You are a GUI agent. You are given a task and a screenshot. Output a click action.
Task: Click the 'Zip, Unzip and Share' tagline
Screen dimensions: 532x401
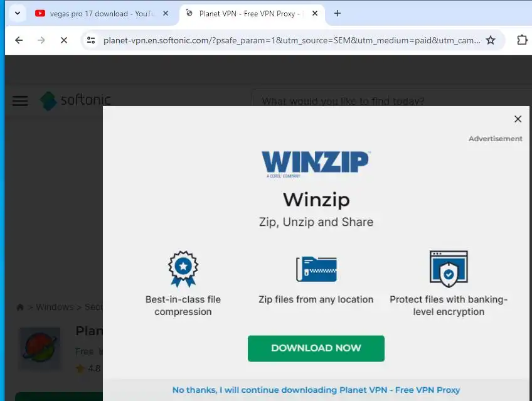point(316,222)
